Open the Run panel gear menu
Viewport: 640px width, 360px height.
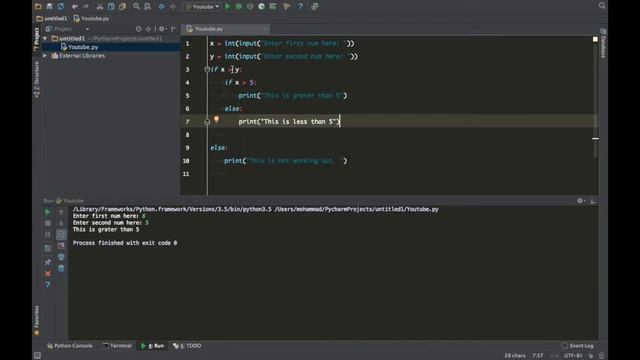581,201
